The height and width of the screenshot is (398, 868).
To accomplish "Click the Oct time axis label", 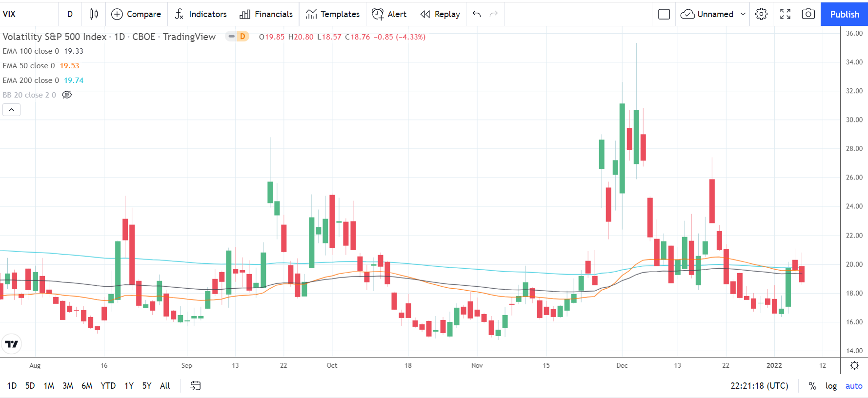I will [x=332, y=365].
